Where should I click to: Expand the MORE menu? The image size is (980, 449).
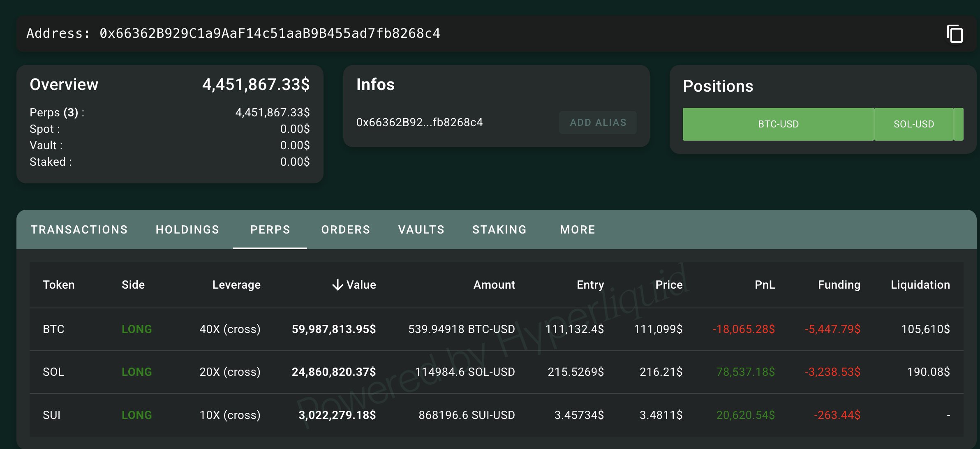pyautogui.click(x=578, y=229)
